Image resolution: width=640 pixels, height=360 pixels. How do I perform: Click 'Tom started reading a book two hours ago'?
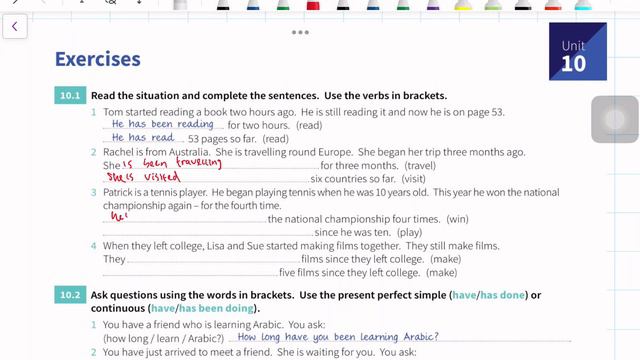click(x=200, y=112)
